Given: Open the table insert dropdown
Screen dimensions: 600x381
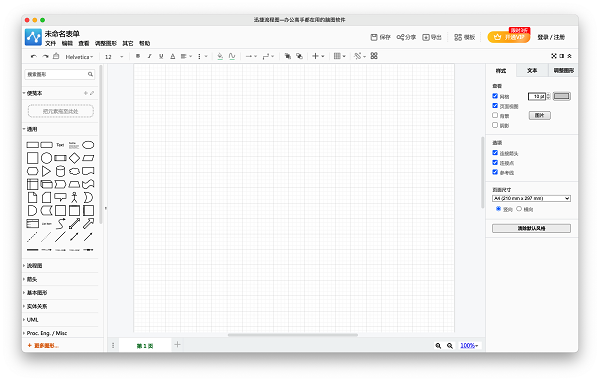Looking at the screenshot, I should [339, 56].
